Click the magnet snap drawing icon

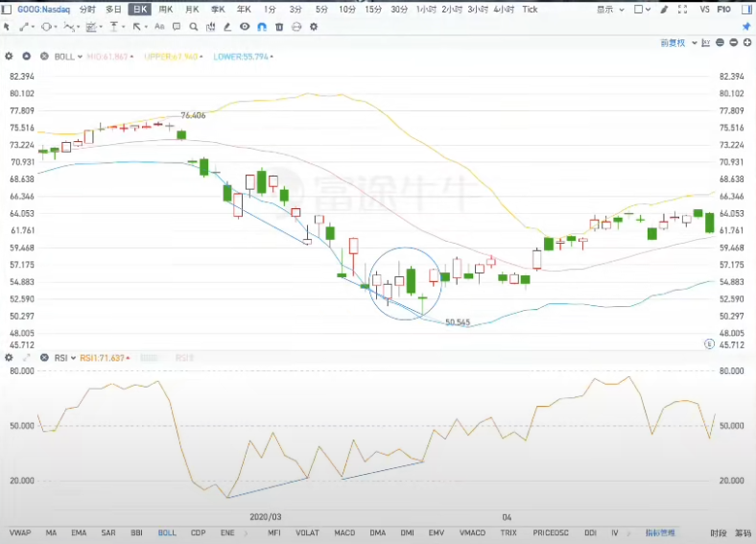(x=262, y=26)
